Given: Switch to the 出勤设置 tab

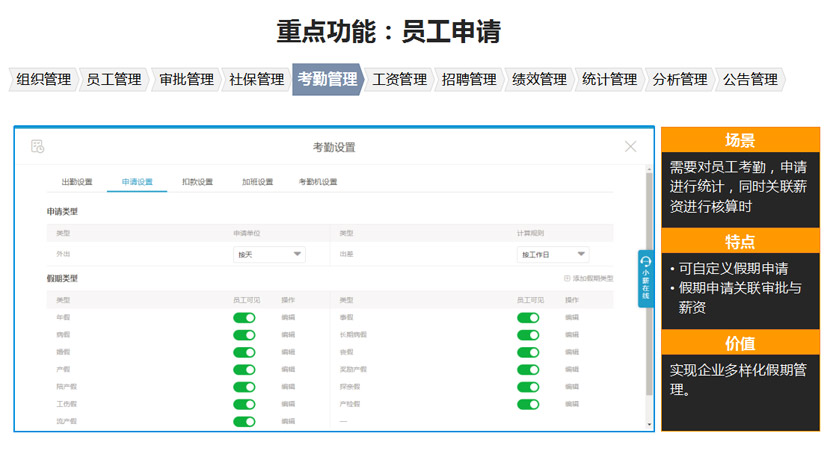Looking at the screenshot, I should (77, 182).
